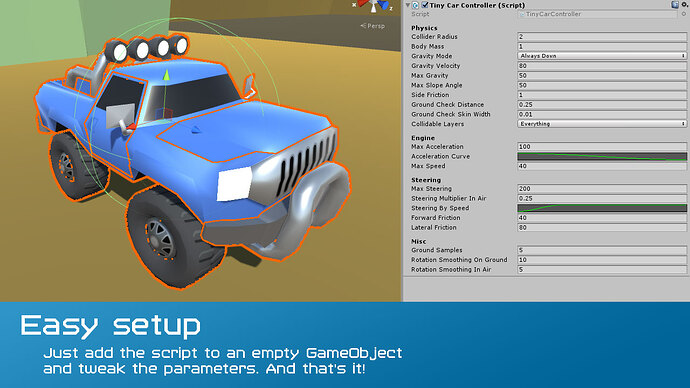The height and width of the screenshot is (388, 690).
Task: Click the Collider Radius value field
Action: click(x=602, y=37)
